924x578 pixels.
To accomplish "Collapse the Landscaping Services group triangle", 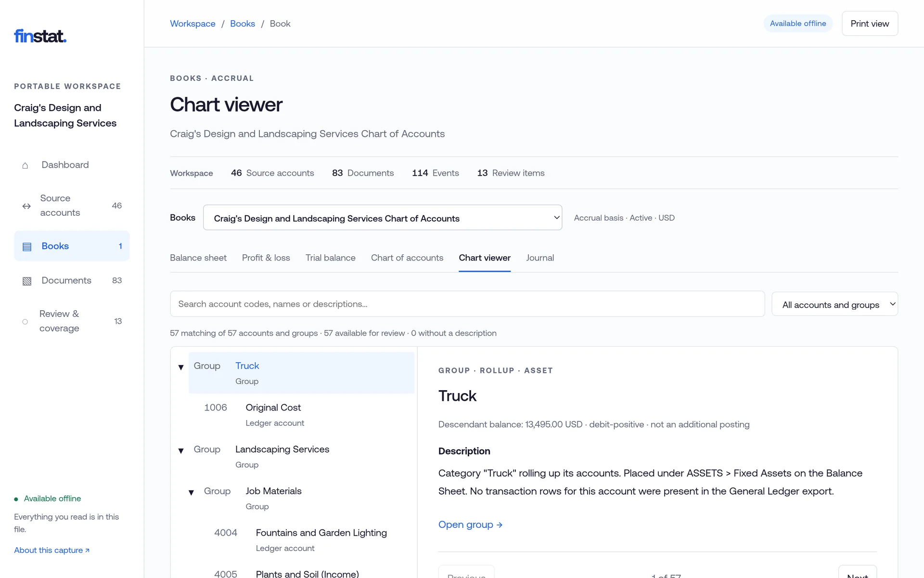I will (181, 451).
